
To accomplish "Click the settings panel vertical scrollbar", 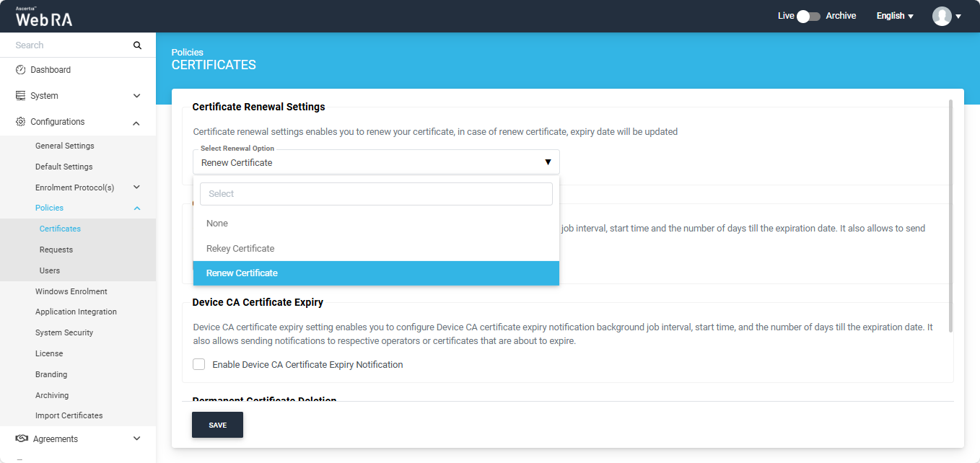I will 950,216.
